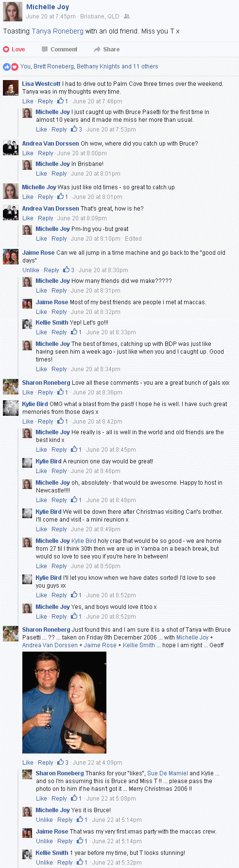Open the post timestamp June 20 at 7:45pm
Image resolution: width=239 pixels, height=868 pixels.
click(x=51, y=16)
